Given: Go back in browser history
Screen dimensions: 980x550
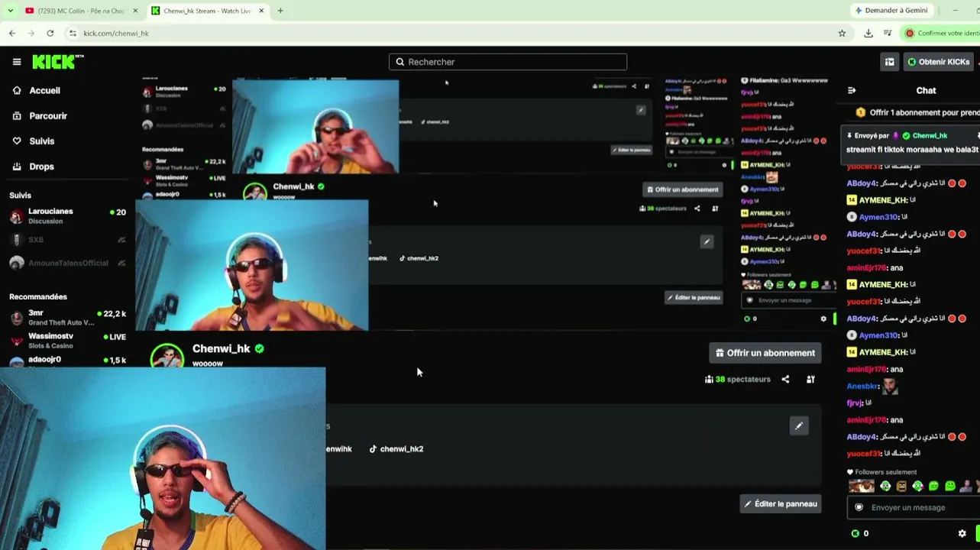Looking at the screenshot, I should coord(12,33).
